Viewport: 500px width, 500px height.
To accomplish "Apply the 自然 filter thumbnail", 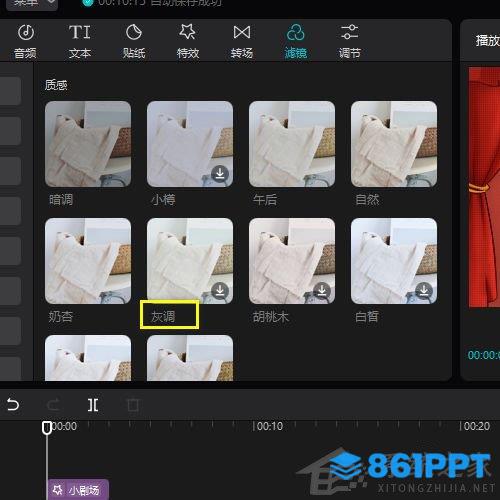I will click(x=394, y=144).
